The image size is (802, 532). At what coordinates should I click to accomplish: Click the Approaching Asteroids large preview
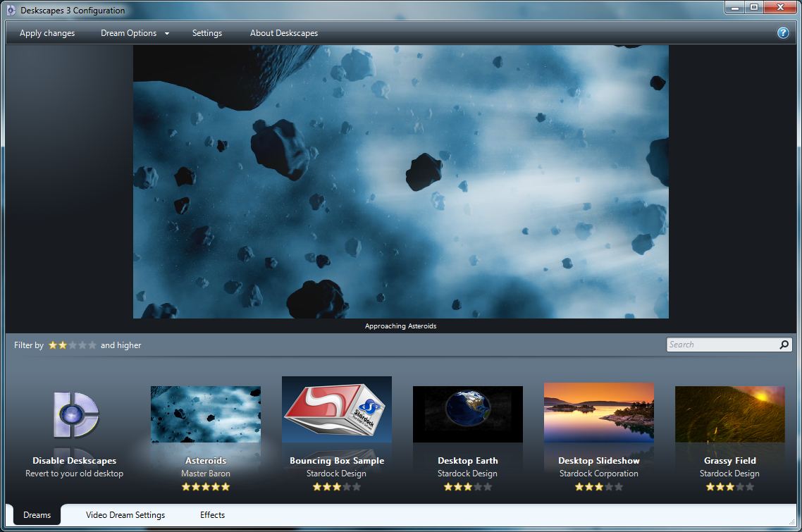coord(400,182)
